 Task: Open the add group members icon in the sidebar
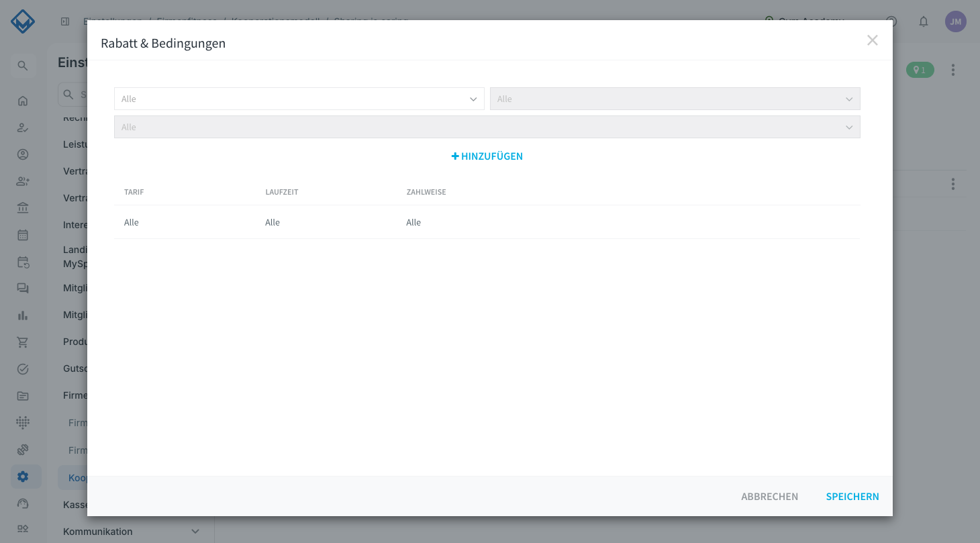pos(23,181)
